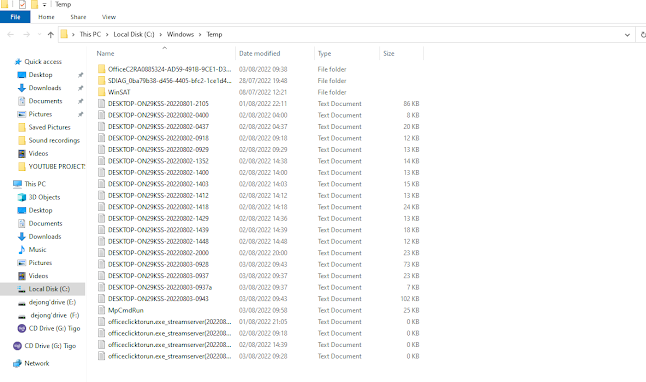The image size is (646, 382).
Task: Select file DESKTOP-ON29KSS-20220802-1418
Action: pos(158,207)
